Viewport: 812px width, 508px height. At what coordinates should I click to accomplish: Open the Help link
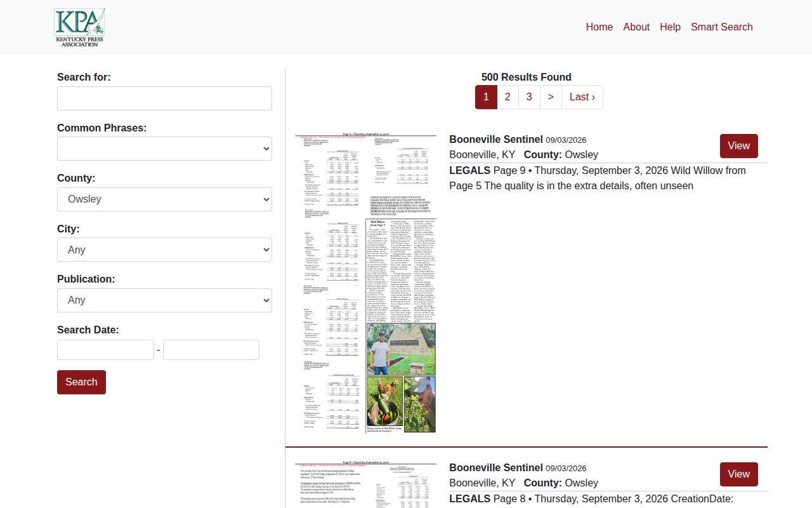click(670, 27)
